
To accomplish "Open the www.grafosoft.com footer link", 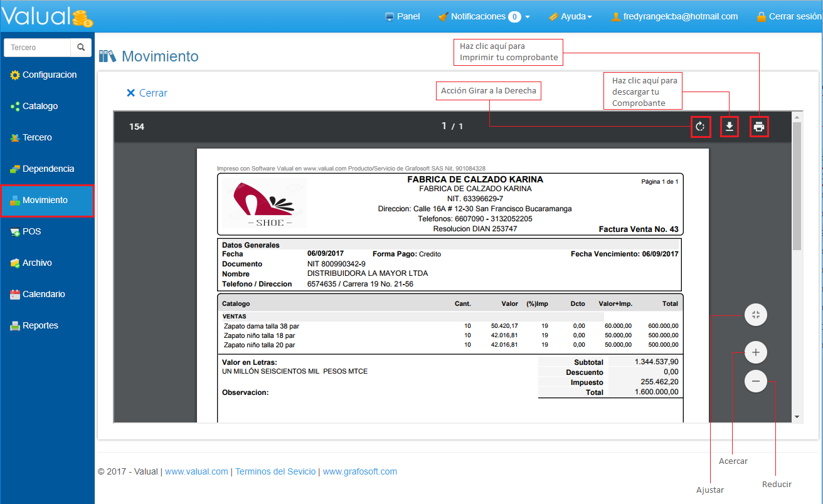I will [x=359, y=471].
